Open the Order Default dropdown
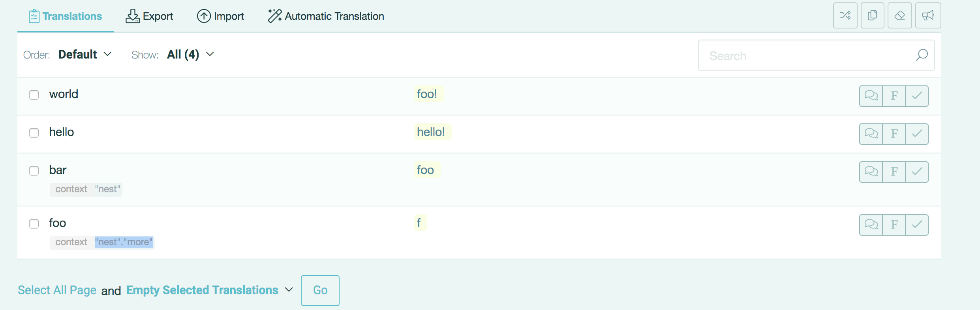This screenshot has width=980, height=310. click(x=85, y=55)
